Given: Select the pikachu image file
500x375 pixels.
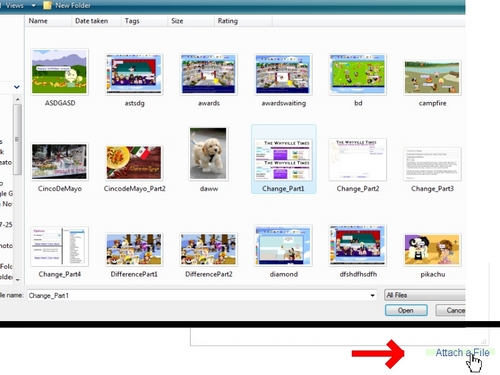Looking at the screenshot, I should click(x=432, y=250).
